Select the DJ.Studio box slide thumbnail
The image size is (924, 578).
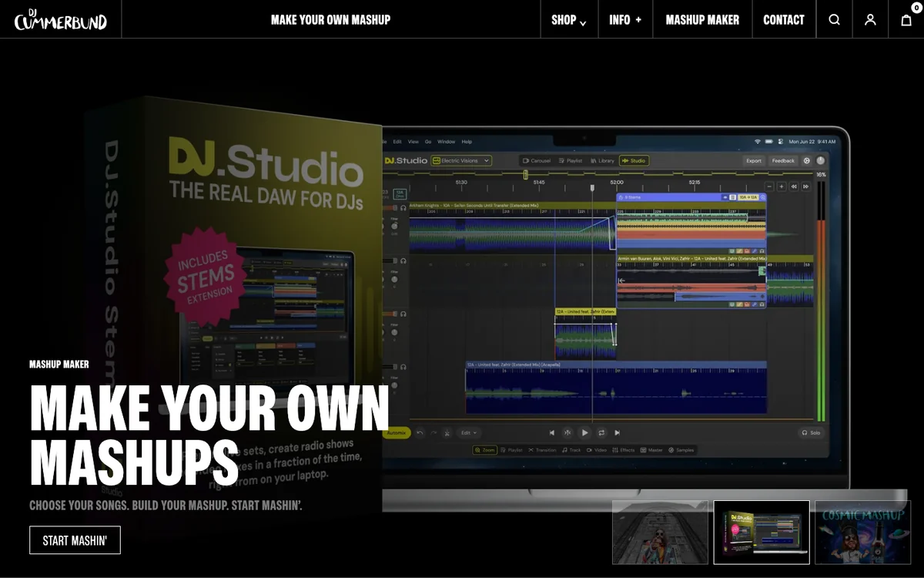pyautogui.click(x=762, y=533)
